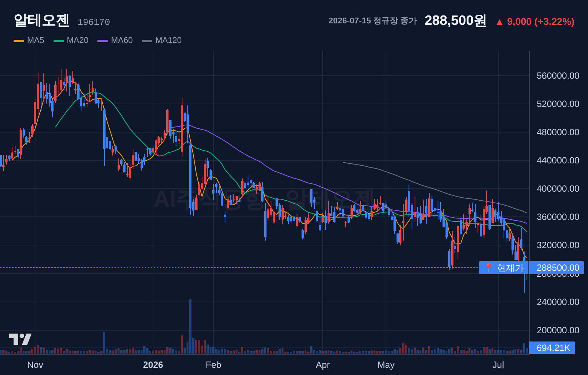Click the ticker code 196170
The width and height of the screenshot is (588, 375).
[94, 22]
